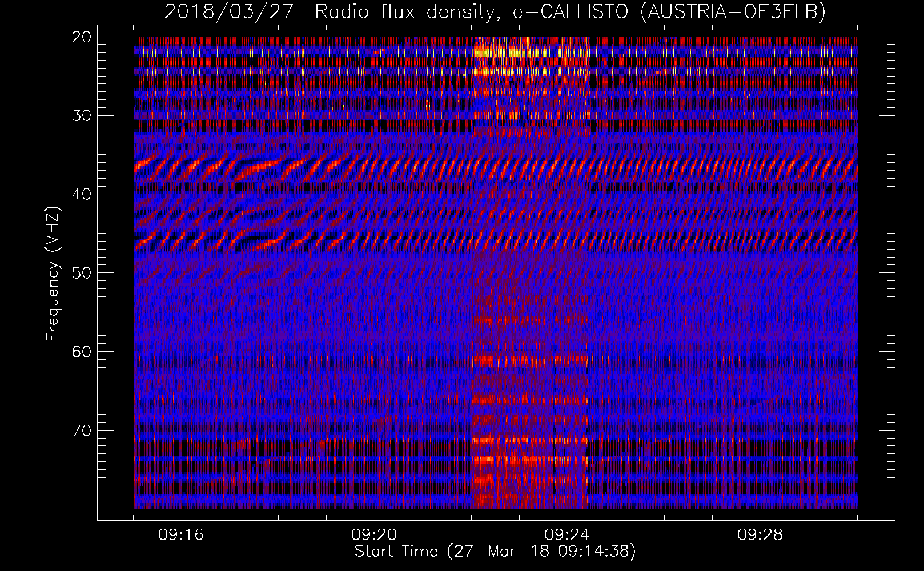
Task: Click the 40 MHz frequency tick label
Action: 82,194
